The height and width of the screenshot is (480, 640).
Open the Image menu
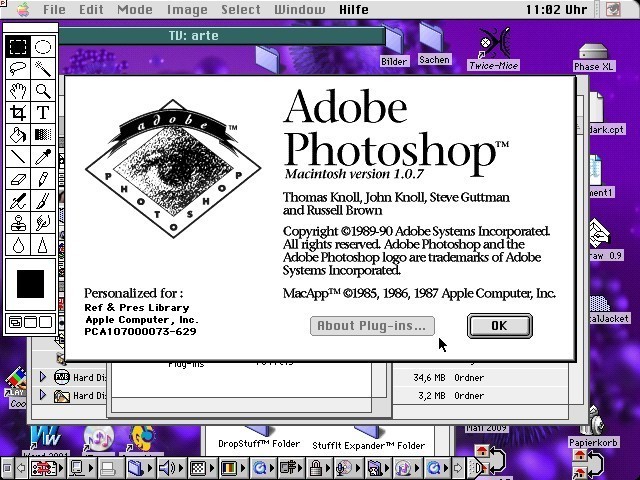187,9
